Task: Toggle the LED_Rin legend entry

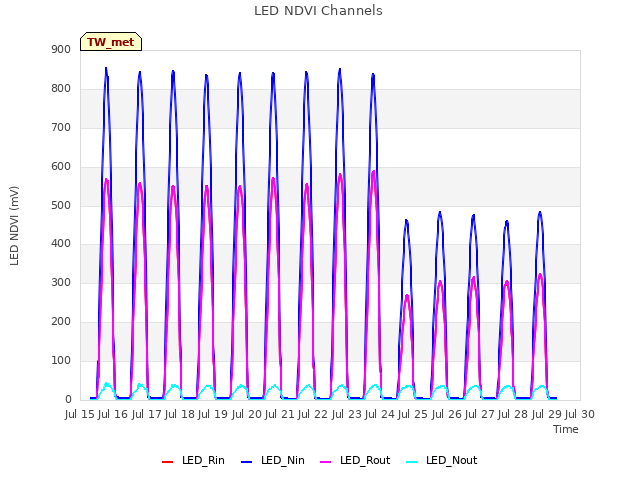Action: click(193, 461)
